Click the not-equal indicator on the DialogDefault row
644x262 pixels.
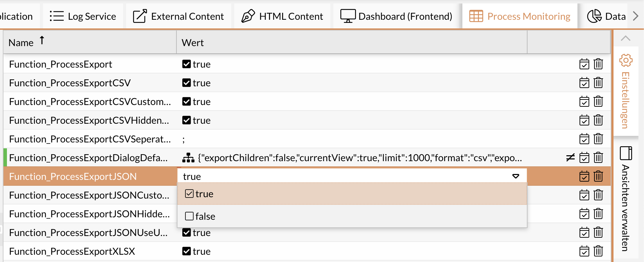click(x=571, y=157)
